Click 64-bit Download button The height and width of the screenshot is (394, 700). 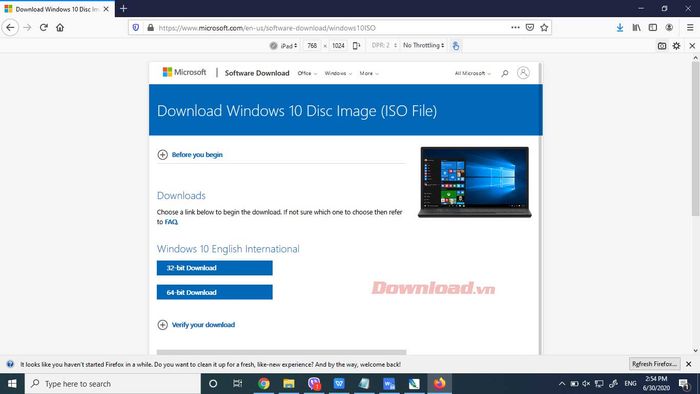click(x=214, y=292)
